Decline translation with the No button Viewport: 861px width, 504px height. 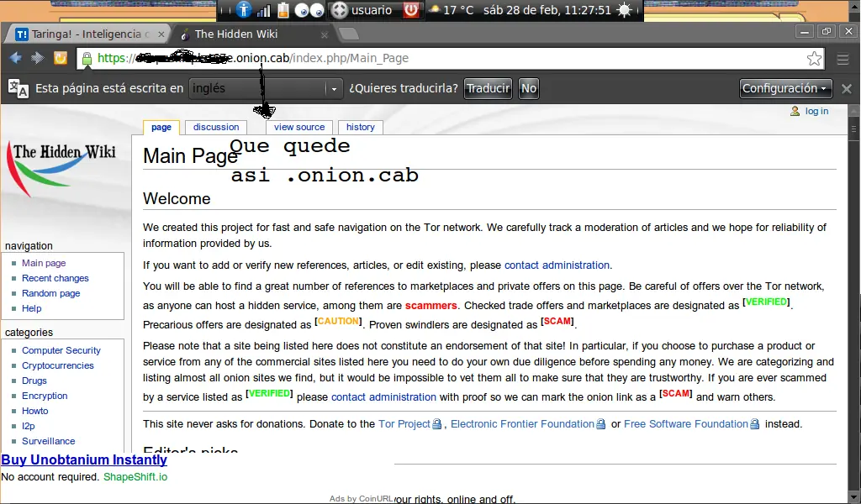pos(529,88)
